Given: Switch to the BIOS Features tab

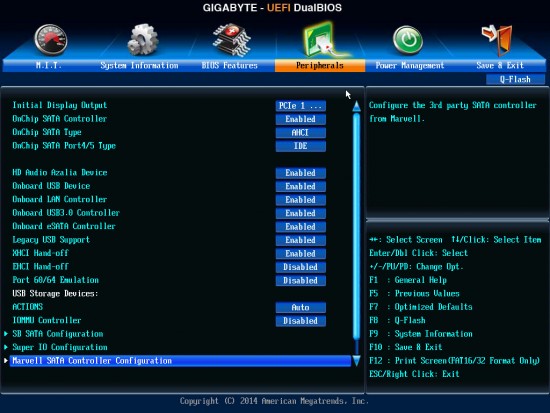Looking at the screenshot, I should coord(229,66).
